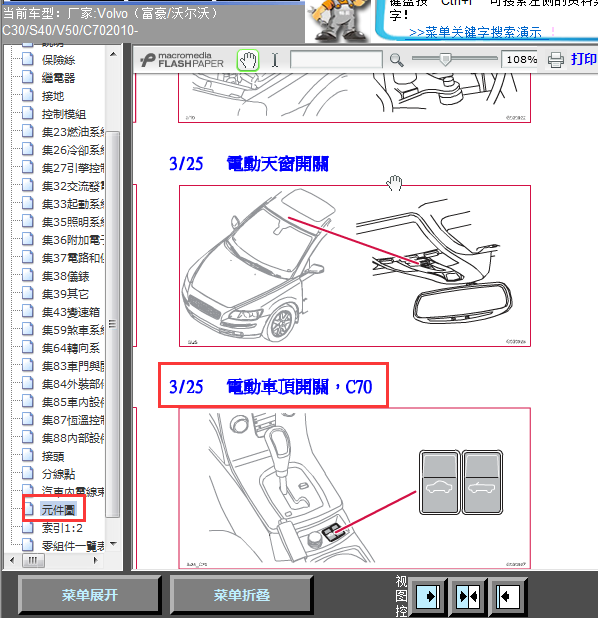Click the 菜单展开 expand menu button

(89, 595)
